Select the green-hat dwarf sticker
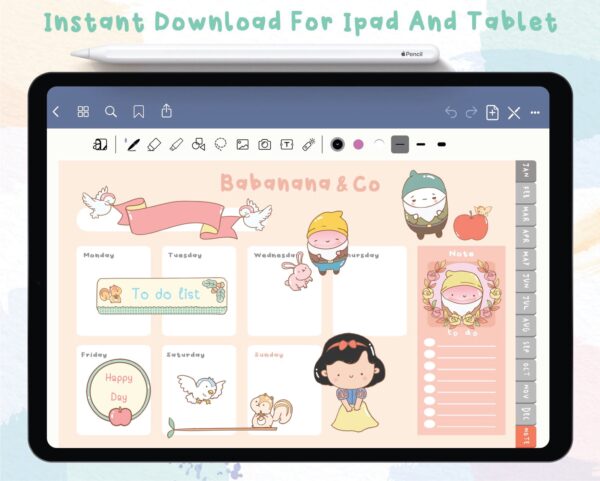 coord(425,204)
